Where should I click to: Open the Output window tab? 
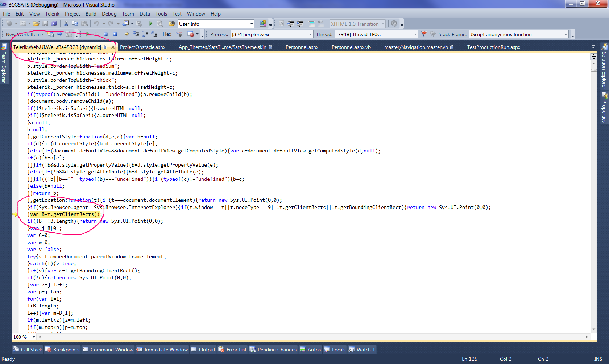[x=203, y=350]
